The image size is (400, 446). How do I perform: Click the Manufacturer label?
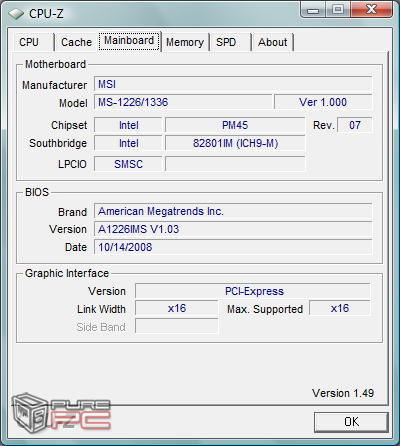[x=54, y=85]
